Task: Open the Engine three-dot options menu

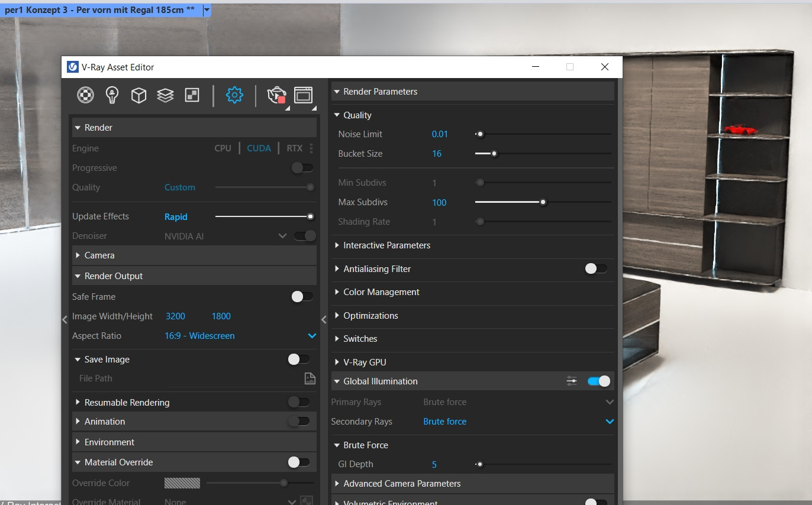Action: tap(311, 148)
